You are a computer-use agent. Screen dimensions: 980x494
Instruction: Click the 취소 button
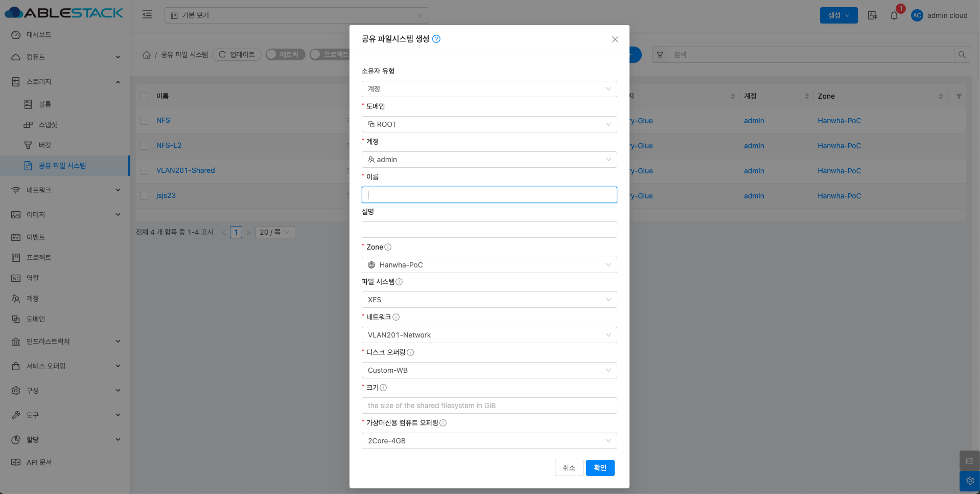click(x=569, y=468)
